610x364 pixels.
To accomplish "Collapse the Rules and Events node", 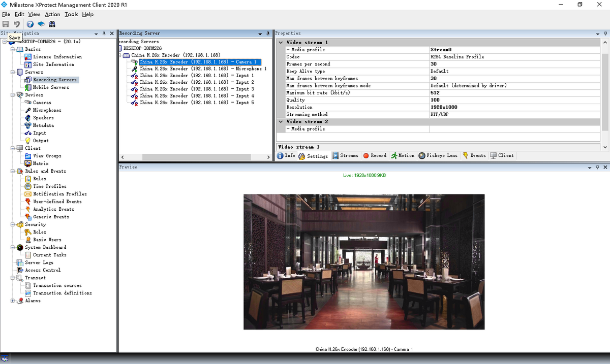I will [x=13, y=171].
